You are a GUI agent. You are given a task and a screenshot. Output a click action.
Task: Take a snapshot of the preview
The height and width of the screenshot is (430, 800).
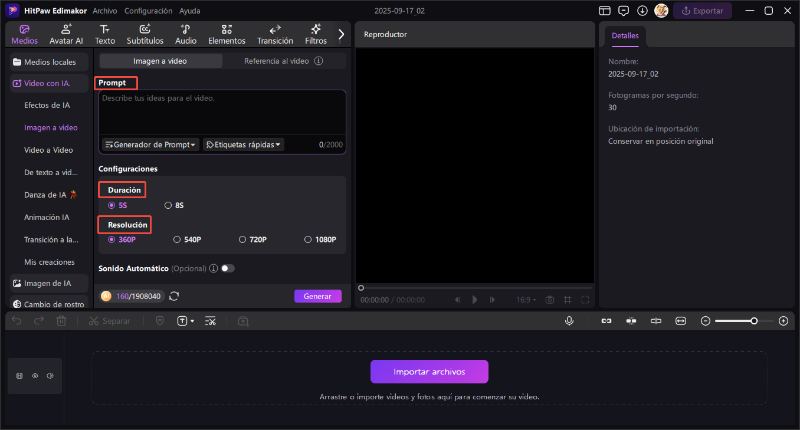pyautogui.click(x=549, y=300)
